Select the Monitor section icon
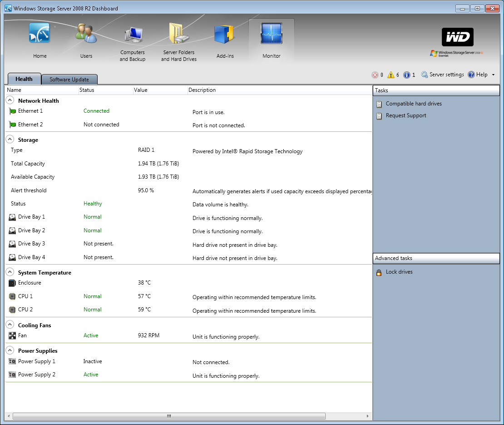Image resolution: width=504 pixels, height=425 pixels. pos(272,34)
